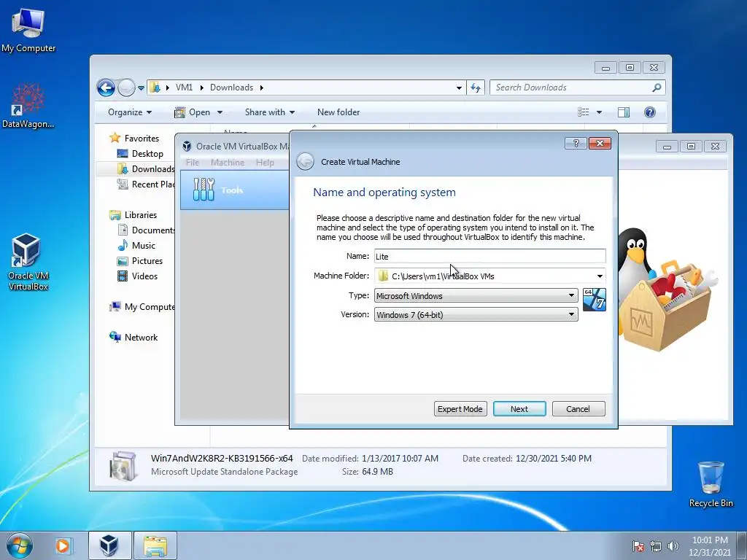This screenshot has height=560, width=747.
Task: Click the Windows Start button
Action: tap(20, 545)
